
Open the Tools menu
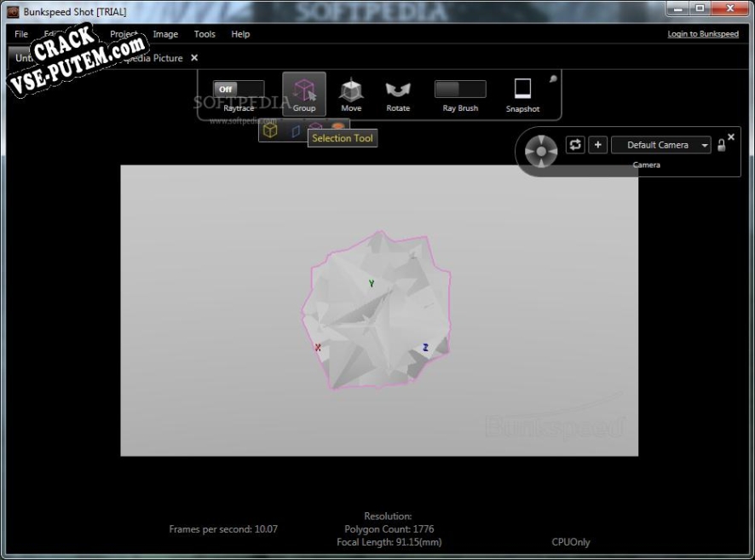(x=205, y=34)
